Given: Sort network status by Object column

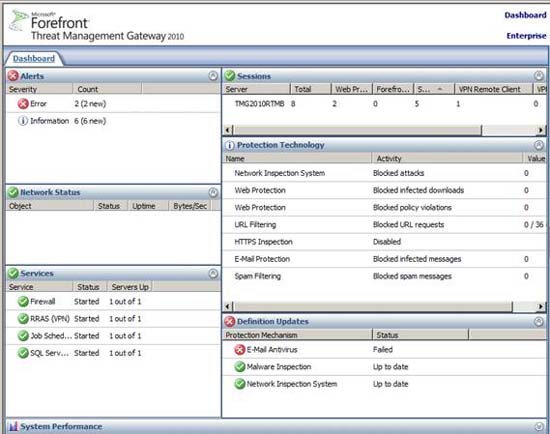Looking at the screenshot, I should [x=50, y=206].
